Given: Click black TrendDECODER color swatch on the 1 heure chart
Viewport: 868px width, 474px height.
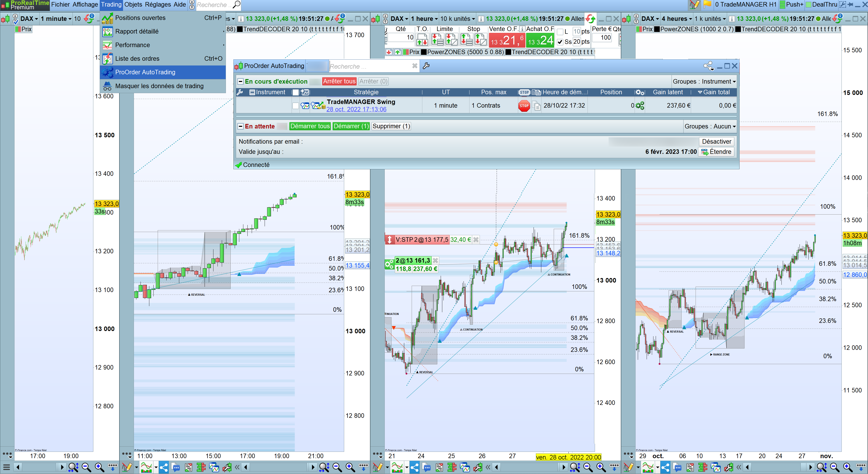Looking at the screenshot, I should tap(508, 52).
